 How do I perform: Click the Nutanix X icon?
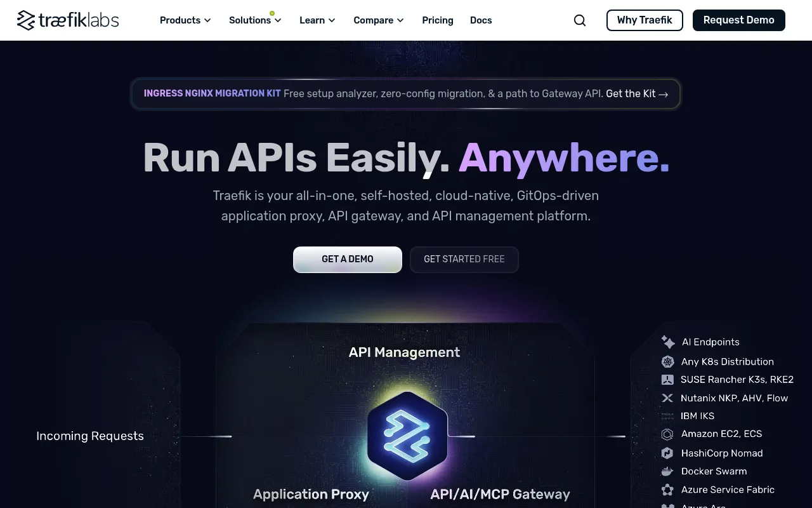click(x=667, y=398)
